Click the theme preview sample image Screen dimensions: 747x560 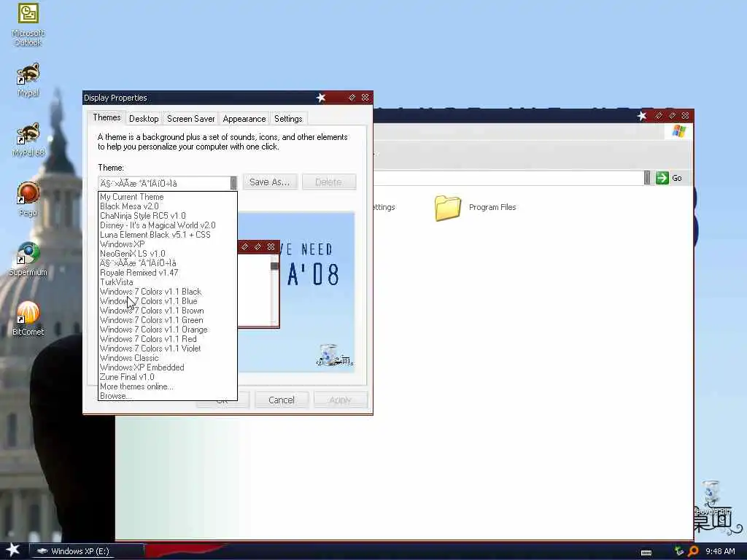tap(296, 292)
